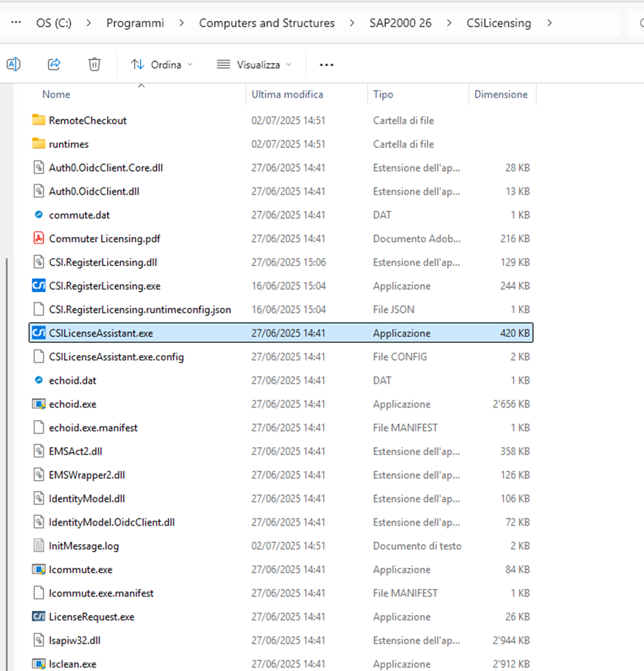Navigate to Computers and Structures breadcrumb
The image size is (644, 671).
[x=267, y=23]
